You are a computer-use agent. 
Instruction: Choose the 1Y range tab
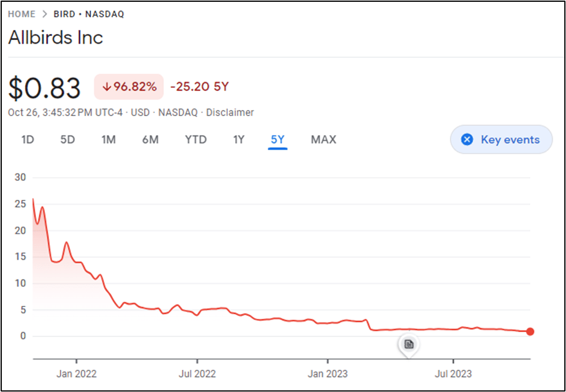(239, 139)
